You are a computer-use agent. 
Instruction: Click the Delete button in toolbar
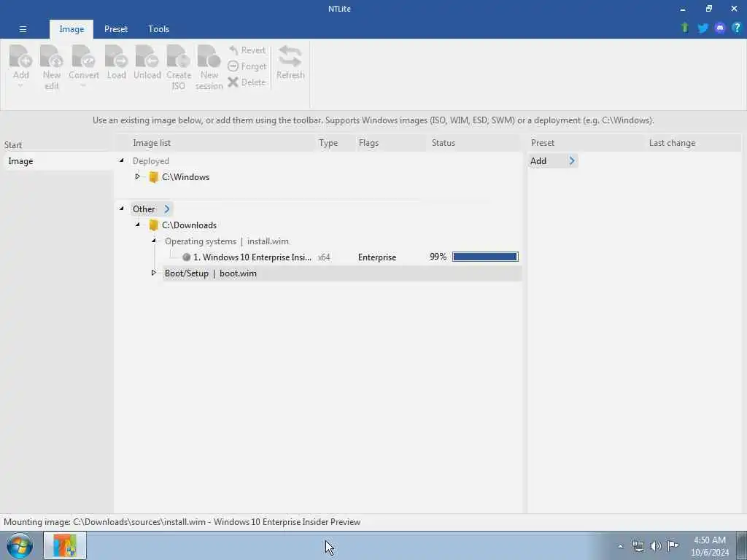(x=247, y=82)
